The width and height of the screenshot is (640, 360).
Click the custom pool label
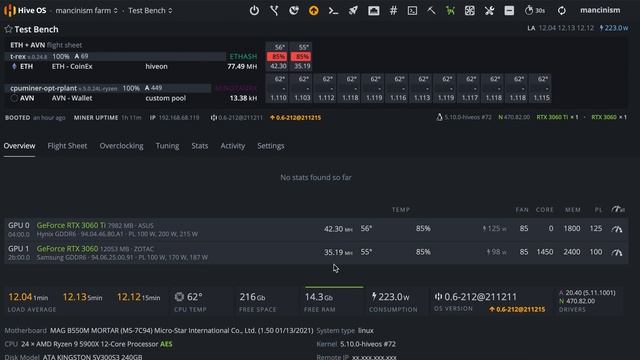click(x=165, y=98)
